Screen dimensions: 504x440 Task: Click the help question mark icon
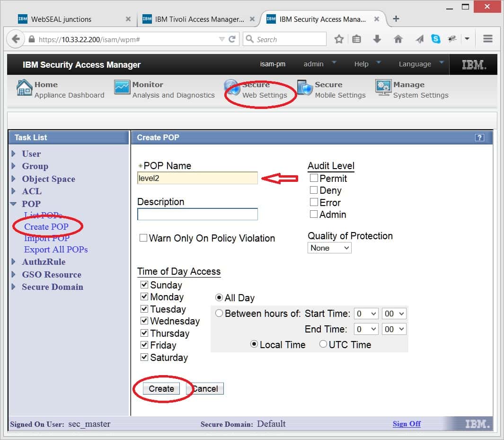(479, 137)
